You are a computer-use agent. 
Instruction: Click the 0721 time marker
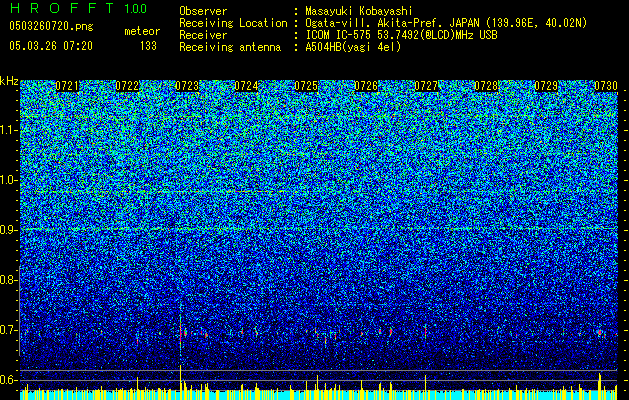tap(67, 86)
